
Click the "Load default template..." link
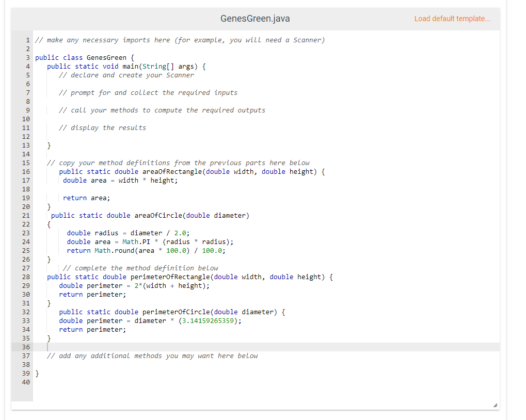pyautogui.click(x=452, y=18)
